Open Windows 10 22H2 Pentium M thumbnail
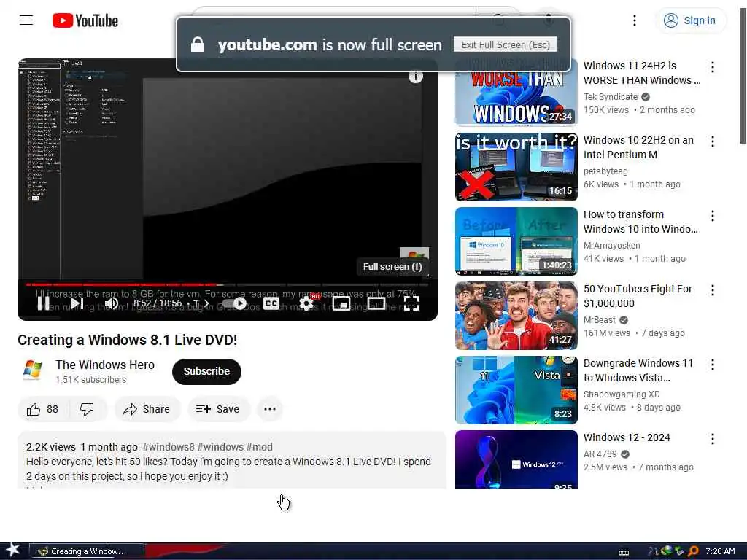This screenshot has width=747, height=560. (x=516, y=167)
